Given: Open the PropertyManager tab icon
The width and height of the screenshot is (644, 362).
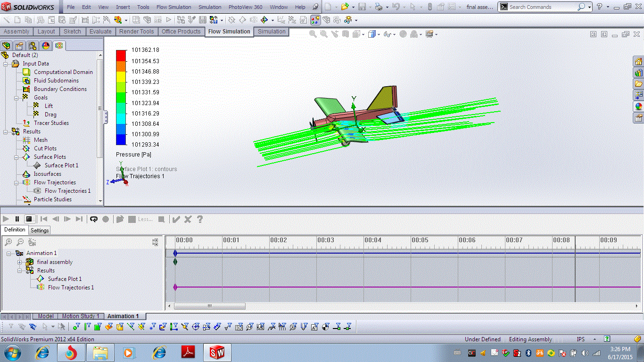Looking at the screenshot, I should pos(19,46).
